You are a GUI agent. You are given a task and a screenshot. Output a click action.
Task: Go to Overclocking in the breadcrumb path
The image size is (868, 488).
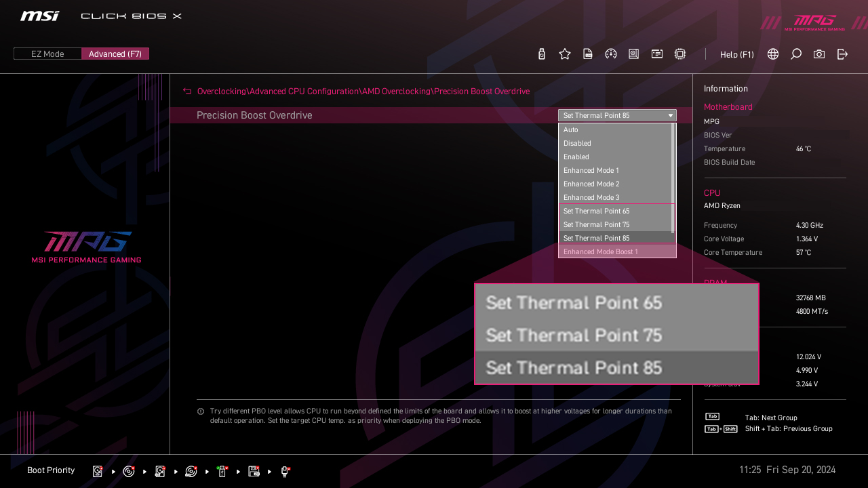222,91
